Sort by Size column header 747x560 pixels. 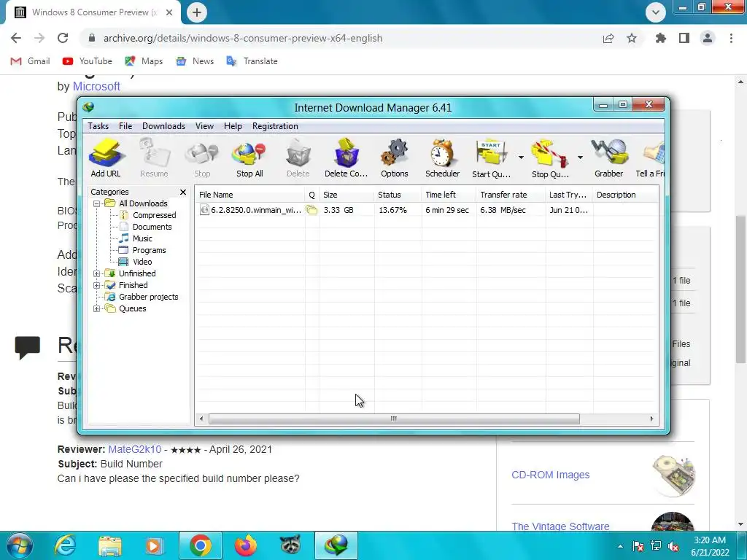click(347, 195)
